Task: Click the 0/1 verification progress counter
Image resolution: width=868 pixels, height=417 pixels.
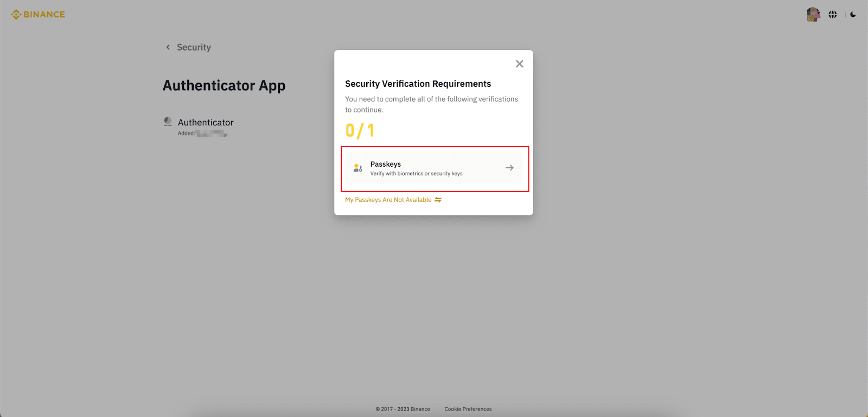Action: point(360,131)
